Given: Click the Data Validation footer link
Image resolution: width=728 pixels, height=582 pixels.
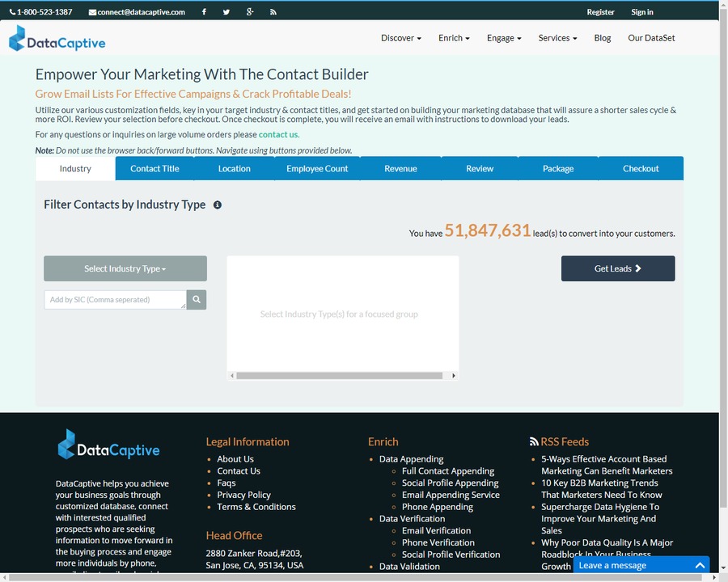Looking at the screenshot, I should click(409, 566).
